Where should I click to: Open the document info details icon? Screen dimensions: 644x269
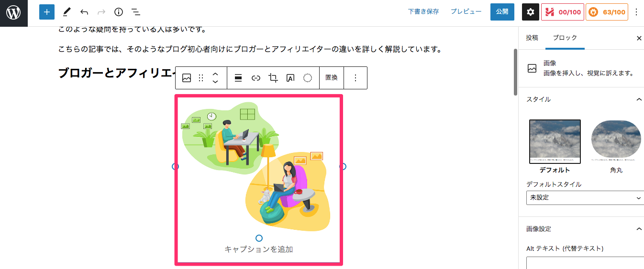point(119,12)
